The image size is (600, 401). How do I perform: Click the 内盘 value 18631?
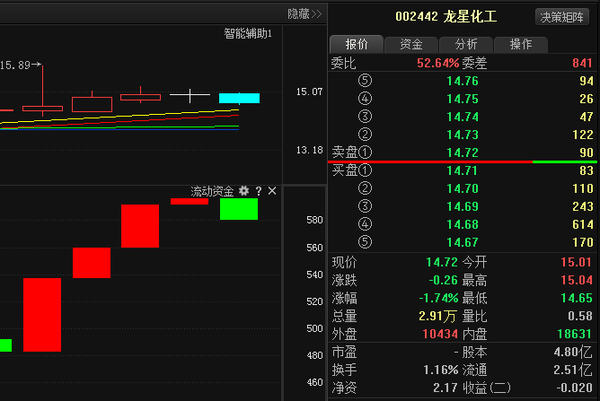pyautogui.click(x=575, y=334)
